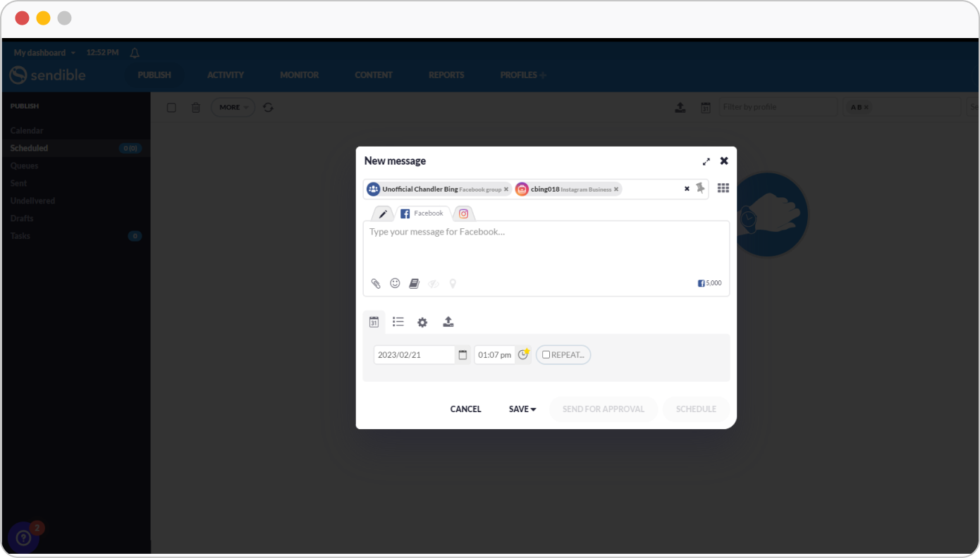This screenshot has width=980, height=558.
Task: Enable the REPEAT checkbox
Action: [546, 355]
